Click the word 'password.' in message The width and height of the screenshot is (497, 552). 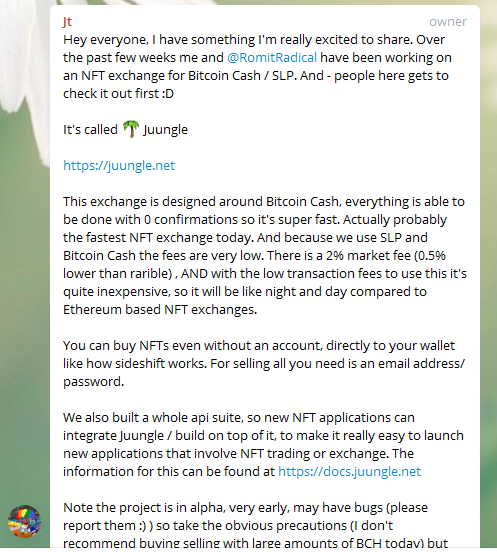[x=94, y=382]
